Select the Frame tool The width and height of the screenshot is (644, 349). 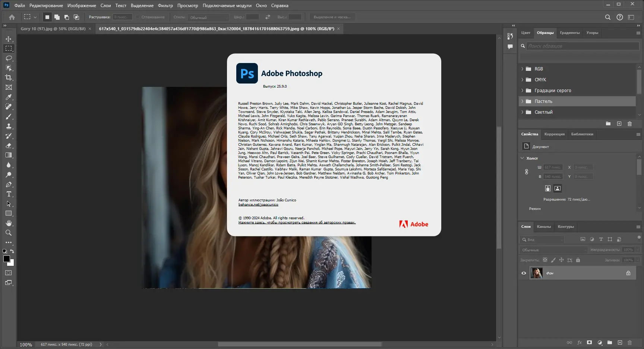tap(9, 87)
